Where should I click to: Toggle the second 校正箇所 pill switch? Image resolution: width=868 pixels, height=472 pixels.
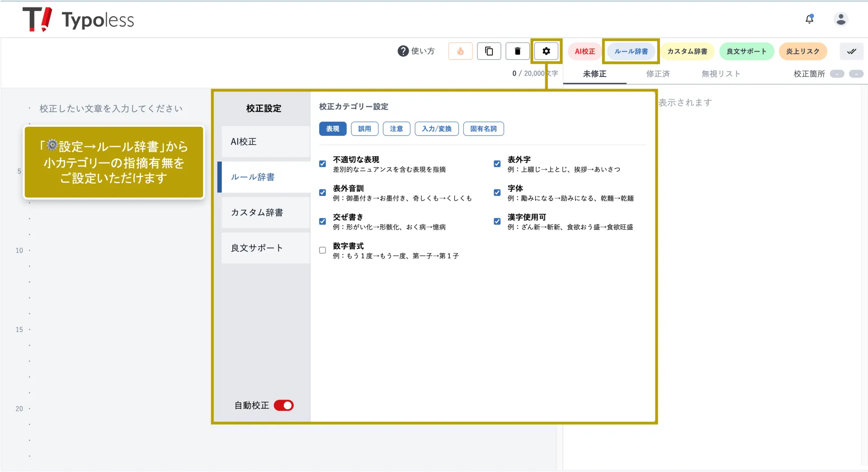pos(856,74)
